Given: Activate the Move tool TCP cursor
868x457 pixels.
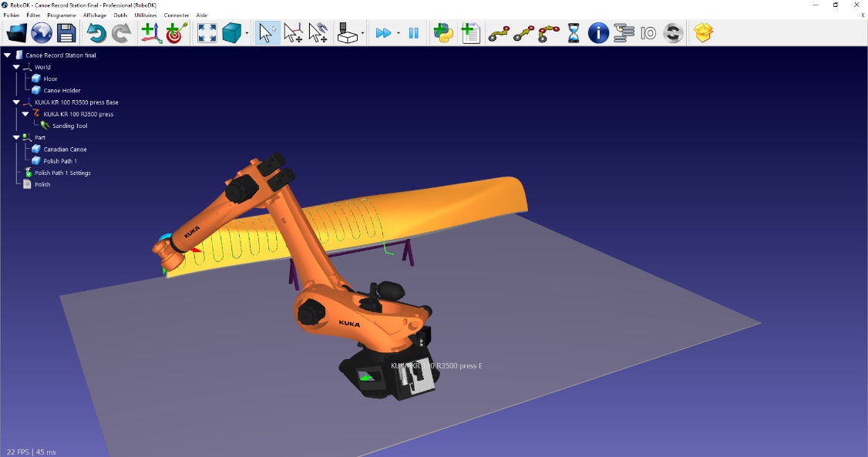Looking at the screenshot, I should pos(318,33).
